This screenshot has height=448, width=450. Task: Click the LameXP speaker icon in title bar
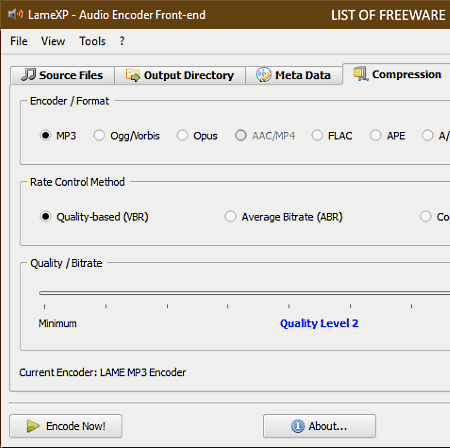[x=15, y=14]
